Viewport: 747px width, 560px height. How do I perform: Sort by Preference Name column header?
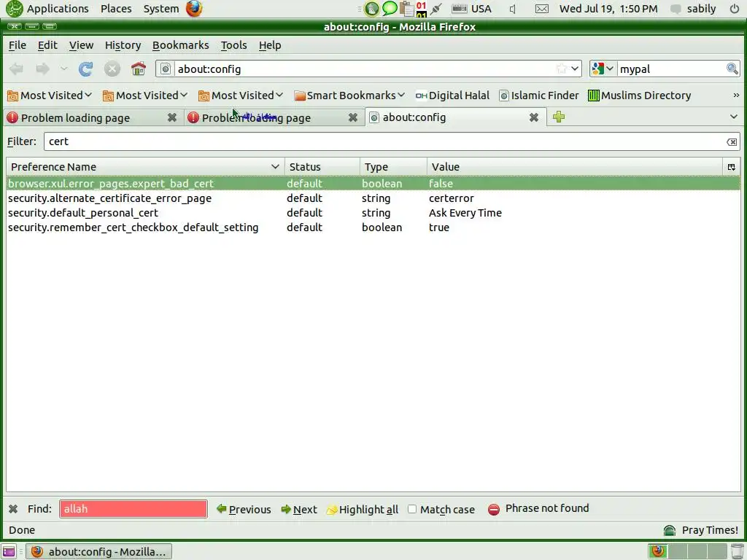(x=145, y=167)
